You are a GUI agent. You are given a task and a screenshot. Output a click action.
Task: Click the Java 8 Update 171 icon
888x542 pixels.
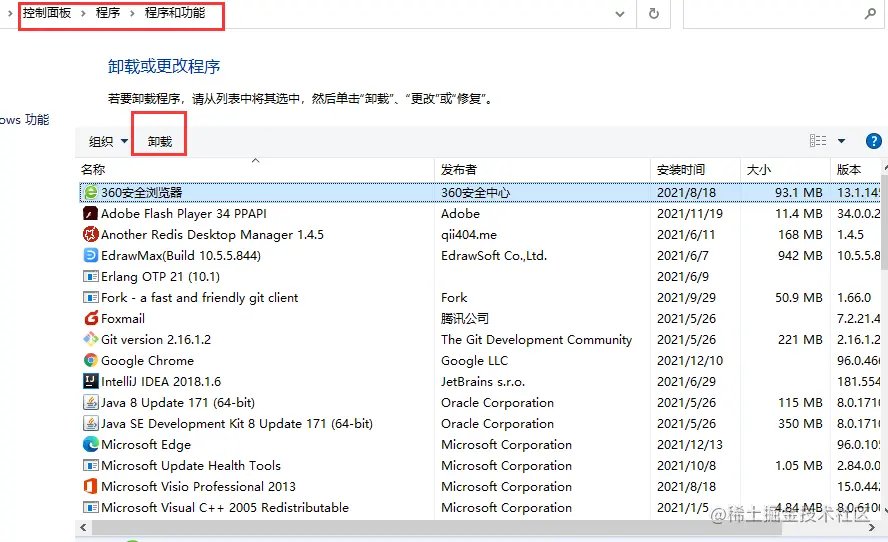(x=91, y=402)
